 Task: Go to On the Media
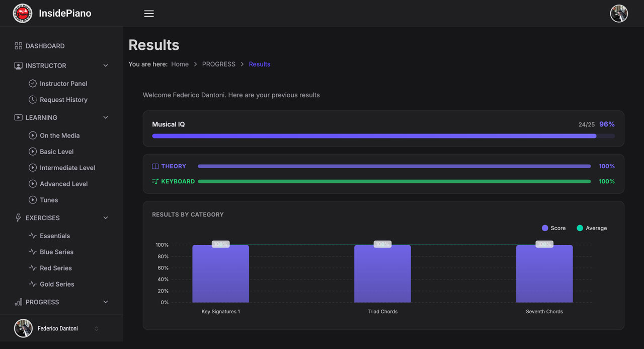59,135
